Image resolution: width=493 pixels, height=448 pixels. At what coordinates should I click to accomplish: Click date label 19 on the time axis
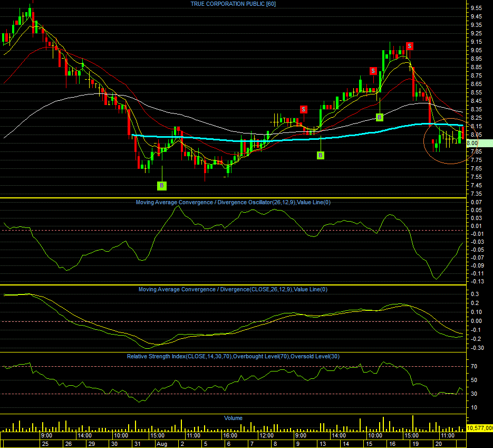click(x=415, y=444)
